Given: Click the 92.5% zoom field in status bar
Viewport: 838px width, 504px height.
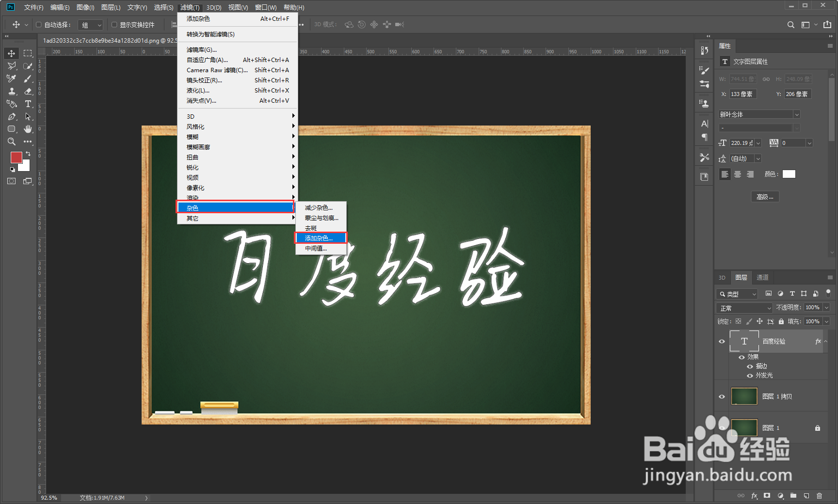Looking at the screenshot, I should 48,498.
